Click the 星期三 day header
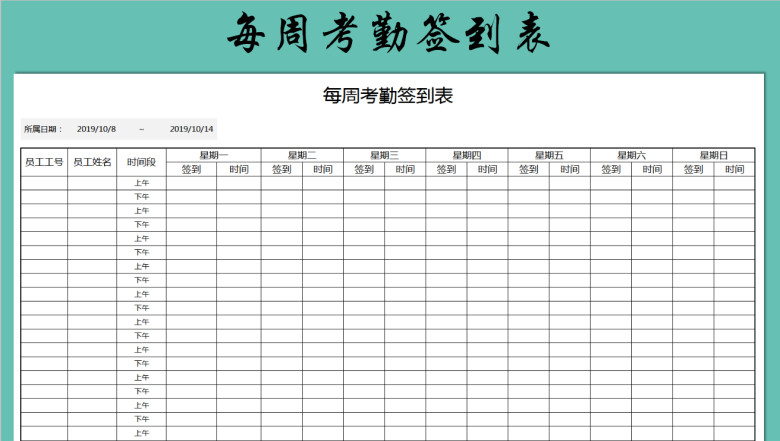This screenshot has height=441, width=780. 385,155
